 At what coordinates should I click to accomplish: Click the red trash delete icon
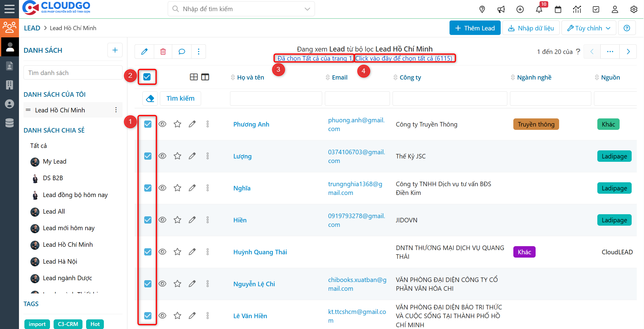[x=163, y=52]
